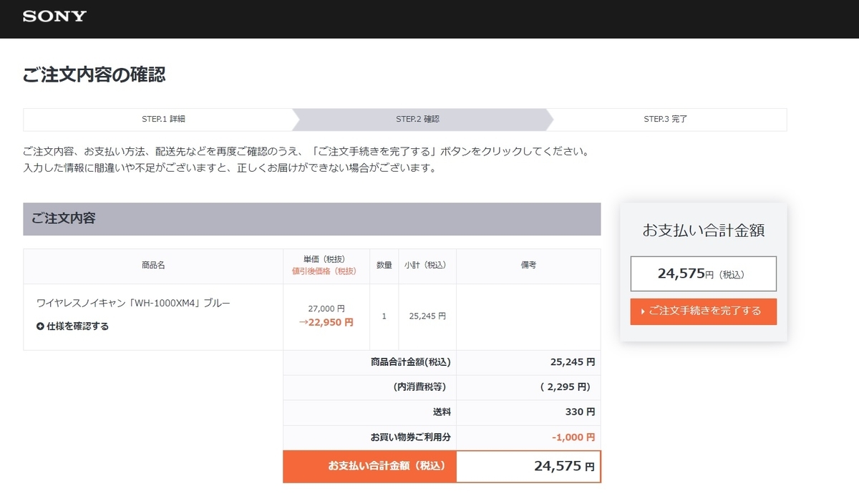Click the (内消費税等) row label
The height and width of the screenshot is (504, 859).
pos(419,387)
